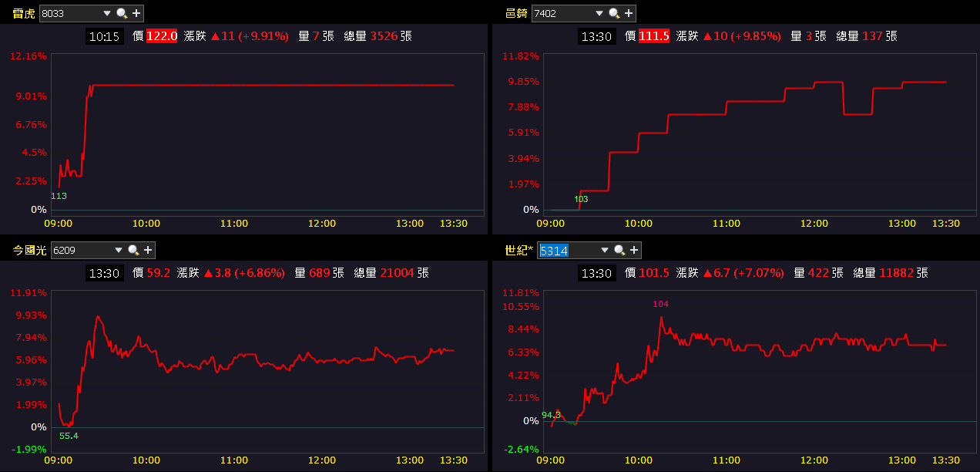Image resolution: width=980 pixels, height=472 pixels.
Task: Click the high price marker 104
Action: pyautogui.click(x=660, y=304)
